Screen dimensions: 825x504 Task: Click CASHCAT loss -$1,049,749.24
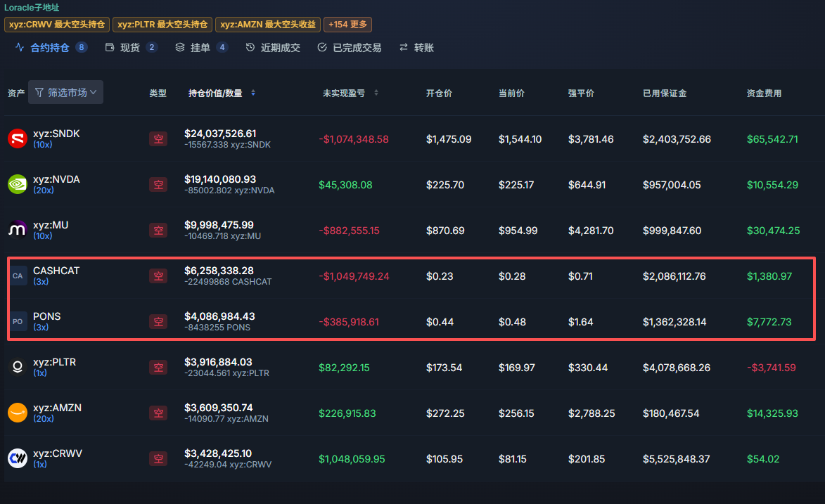(354, 276)
